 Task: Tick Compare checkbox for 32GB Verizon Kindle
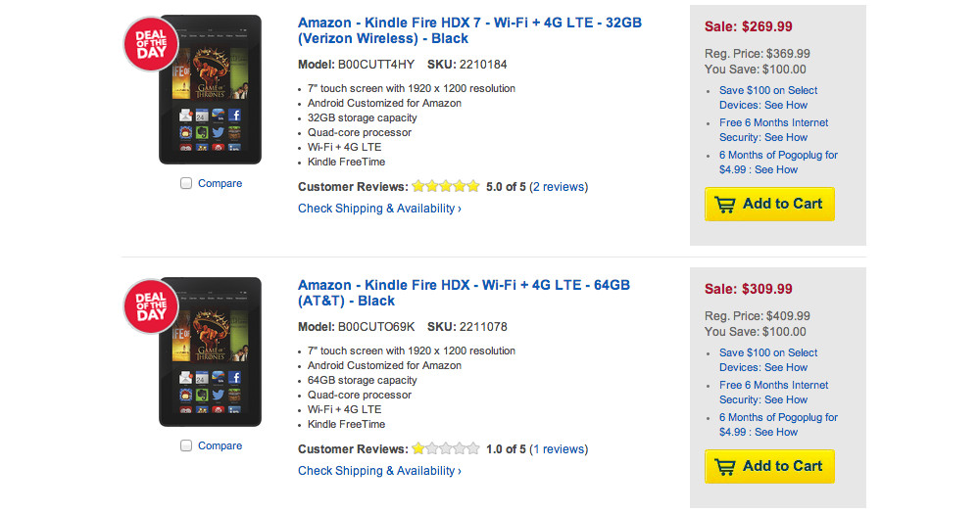click(186, 184)
